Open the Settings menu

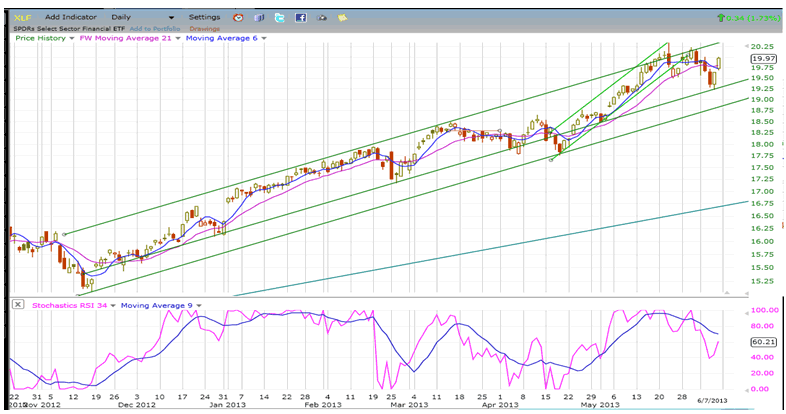pos(204,18)
